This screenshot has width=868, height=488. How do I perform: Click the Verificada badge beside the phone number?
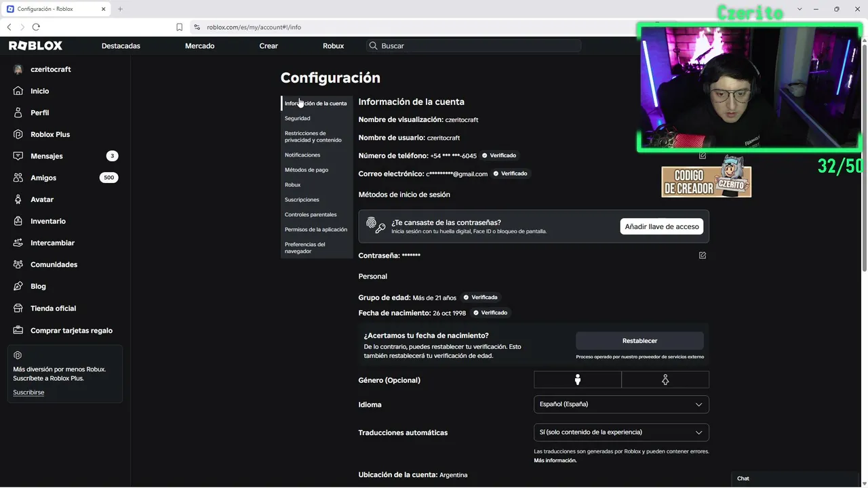point(499,155)
